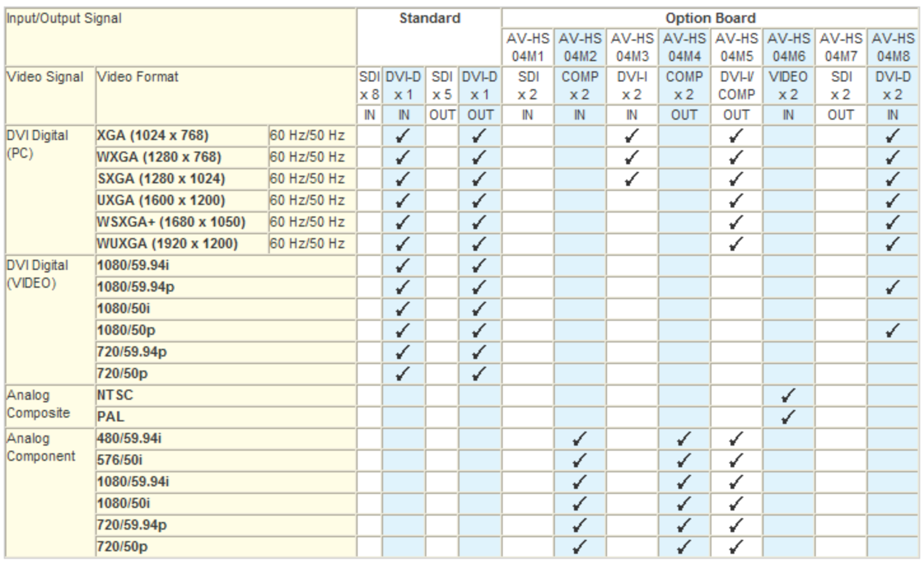
Task: Select the 1080/50p format cell
Action: [226, 330]
